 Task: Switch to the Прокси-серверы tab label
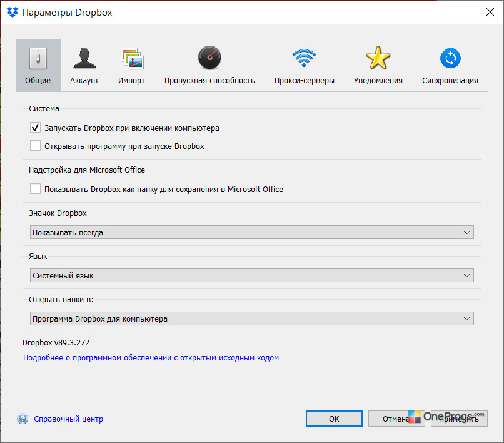(x=304, y=81)
